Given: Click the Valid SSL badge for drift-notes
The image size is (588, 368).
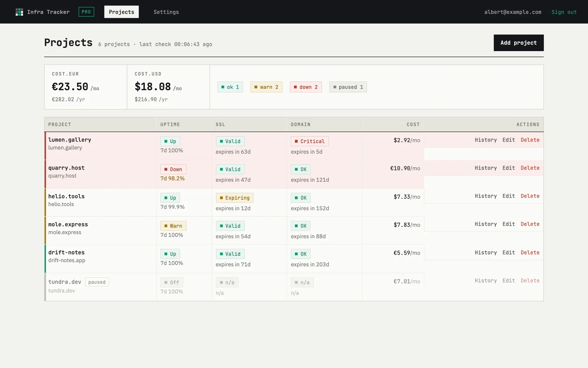Looking at the screenshot, I should [x=230, y=254].
